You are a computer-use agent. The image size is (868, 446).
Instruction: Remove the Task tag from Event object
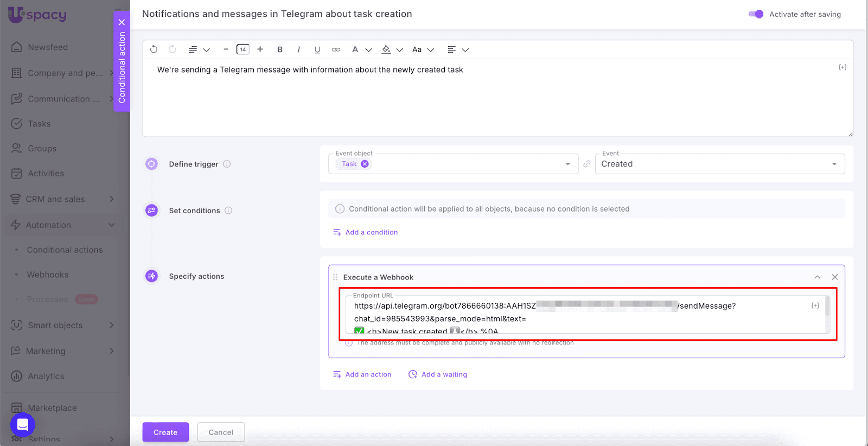pos(365,164)
